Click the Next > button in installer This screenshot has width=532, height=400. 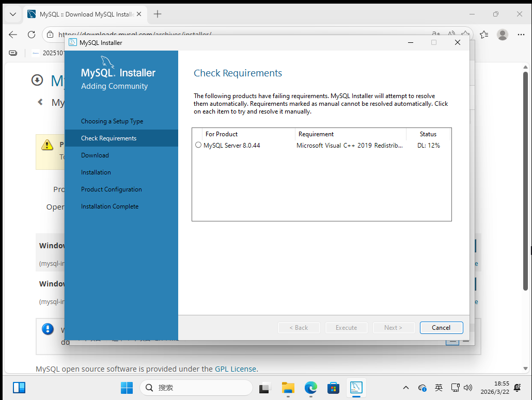pos(393,327)
